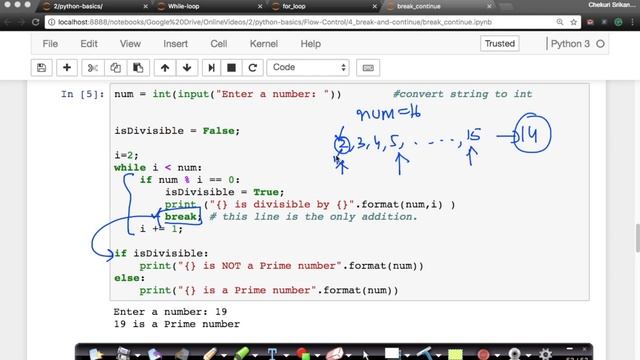Select eraser tool in annotation toolbar
The image size is (640, 360).
point(335,353)
